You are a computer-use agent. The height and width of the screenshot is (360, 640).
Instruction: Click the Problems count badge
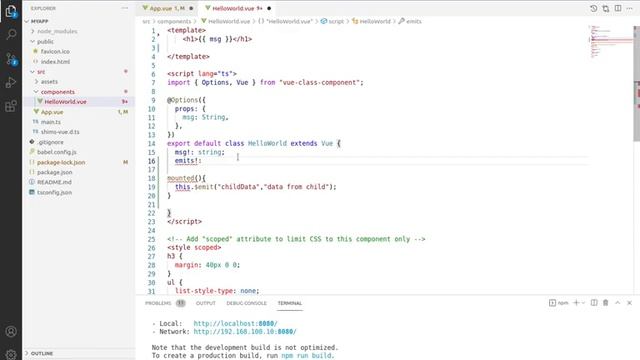coord(181,303)
